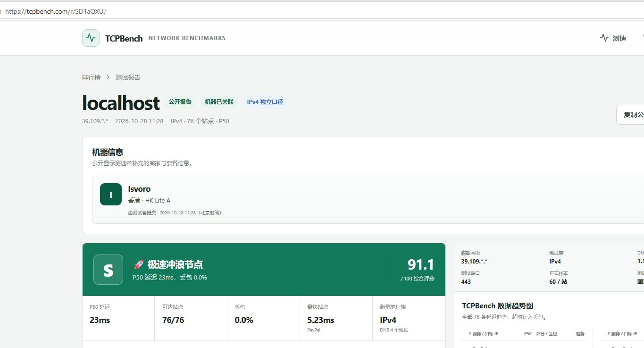Click the localhost report title
Screen dimensions: 644x348
(x=121, y=102)
